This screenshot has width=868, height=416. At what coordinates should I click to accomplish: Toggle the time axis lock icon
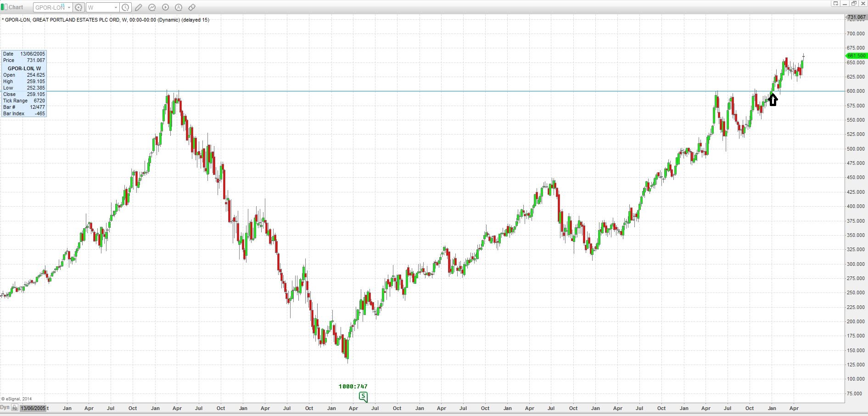[x=15, y=408]
